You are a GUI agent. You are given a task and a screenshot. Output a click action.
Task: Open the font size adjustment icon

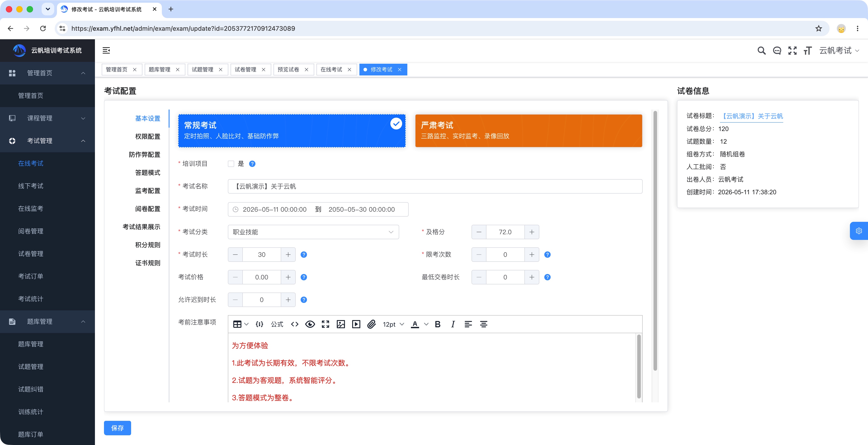tap(808, 51)
